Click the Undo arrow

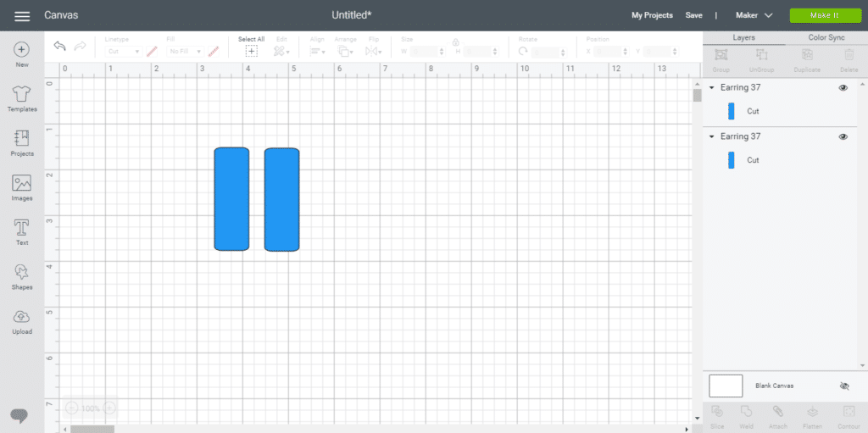click(59, 47)
